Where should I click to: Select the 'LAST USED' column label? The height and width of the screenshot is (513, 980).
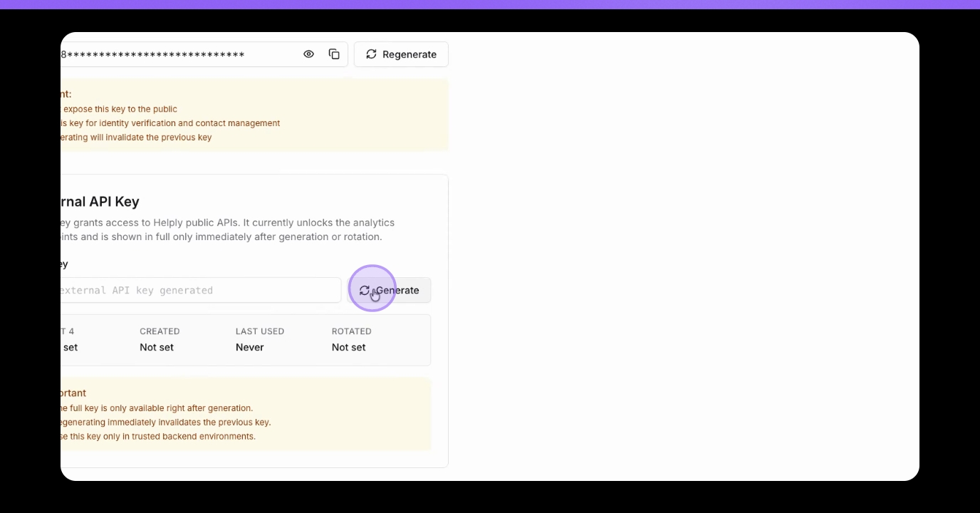point(260,331)
